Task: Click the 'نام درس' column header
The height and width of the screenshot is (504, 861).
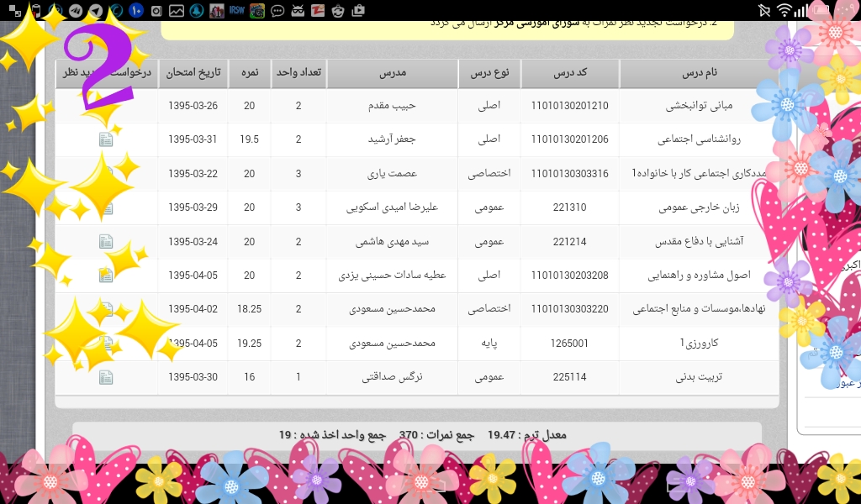Action: point(700,73)
